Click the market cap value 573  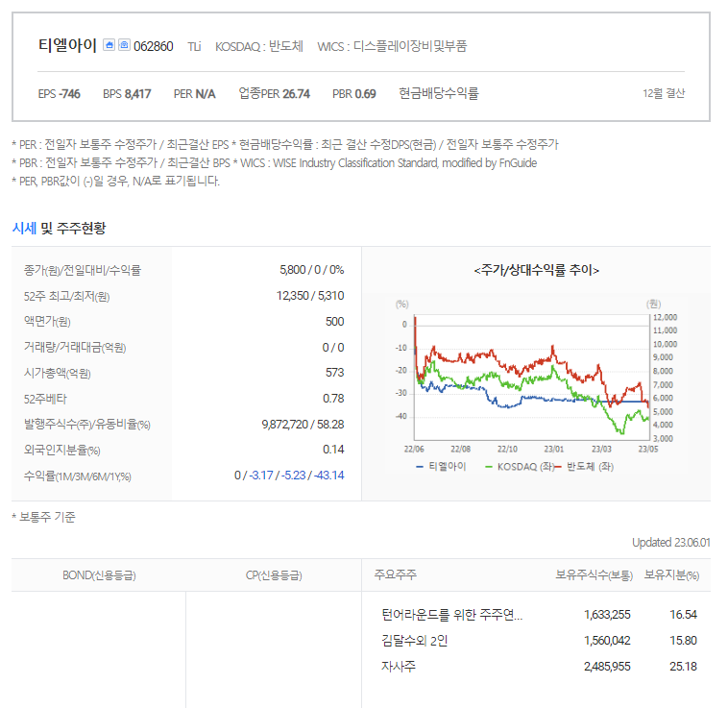(335, 373)
